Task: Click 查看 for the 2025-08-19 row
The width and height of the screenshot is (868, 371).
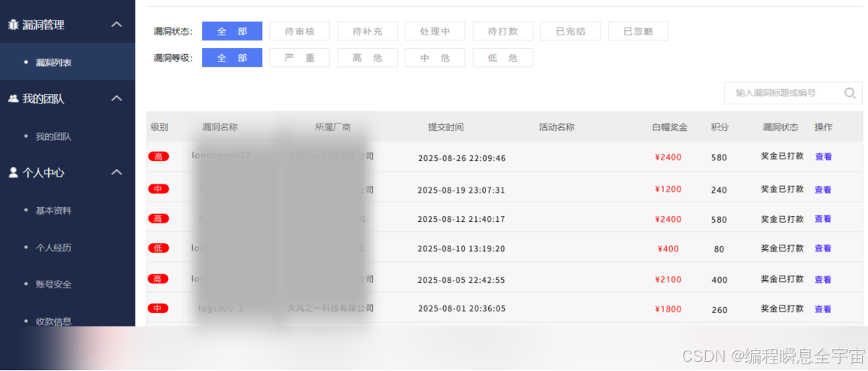Action: coord(823,190)
